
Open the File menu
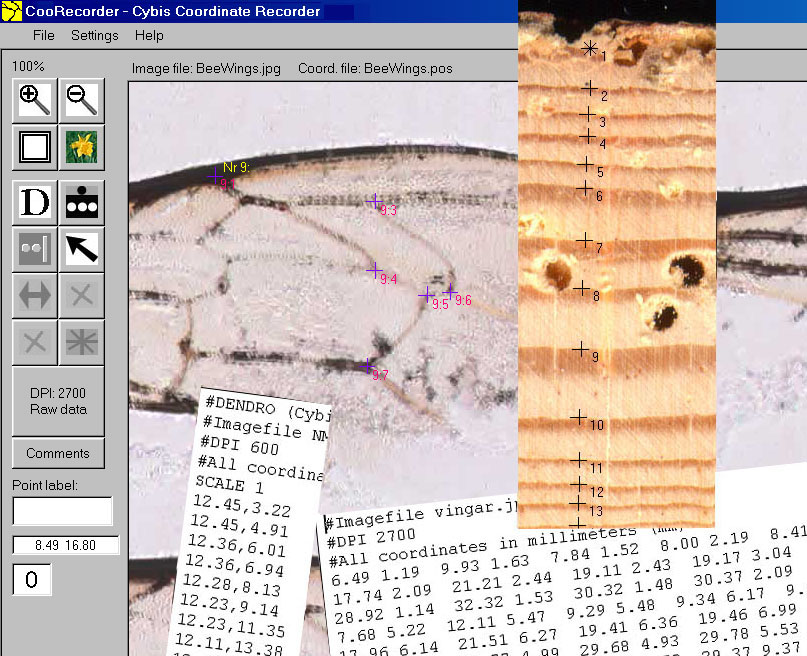click(44, 36)
